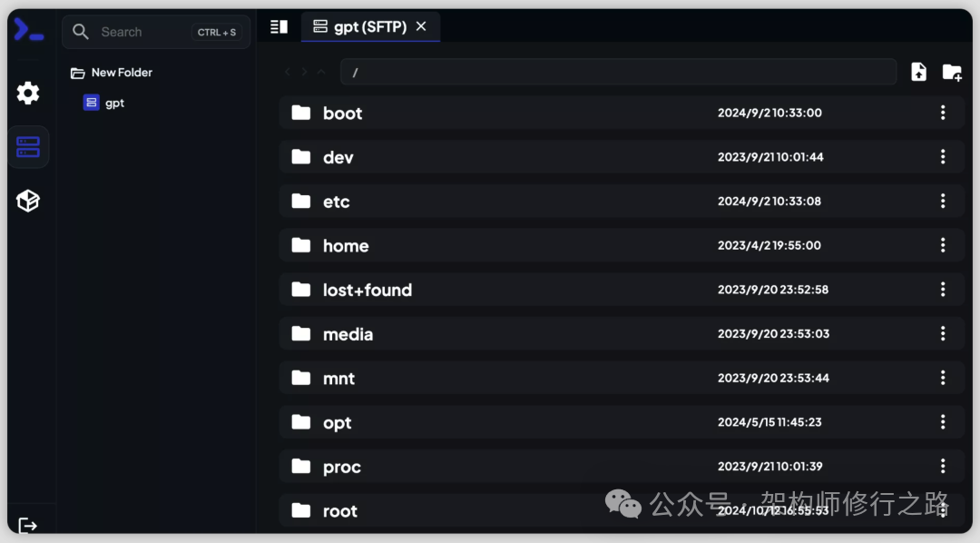The height and width of the screenshot is (543, 980).
Task: Close the gpt (SFTP) tab
Action: pyautogui.click(x=421, y=27)
